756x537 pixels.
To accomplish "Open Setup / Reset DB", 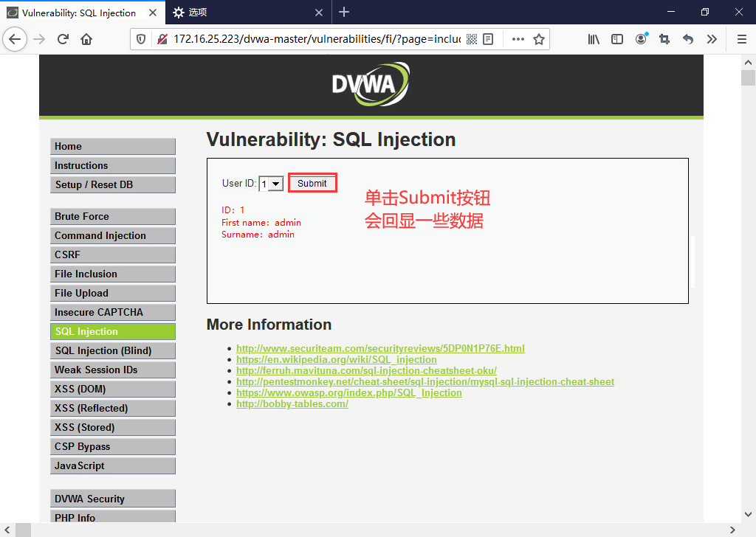I will coord(113,185).
